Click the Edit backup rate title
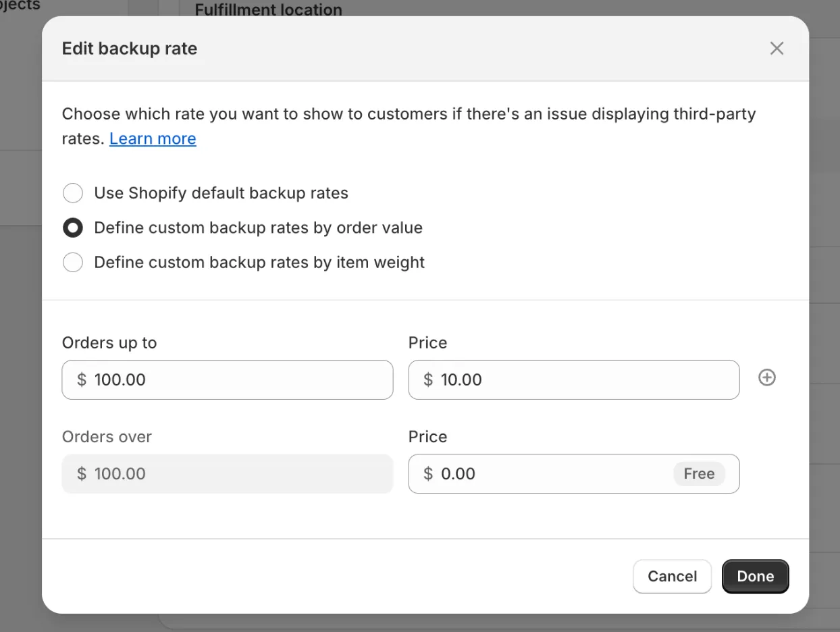The image size is (840, 632). (x=130, y=49)
